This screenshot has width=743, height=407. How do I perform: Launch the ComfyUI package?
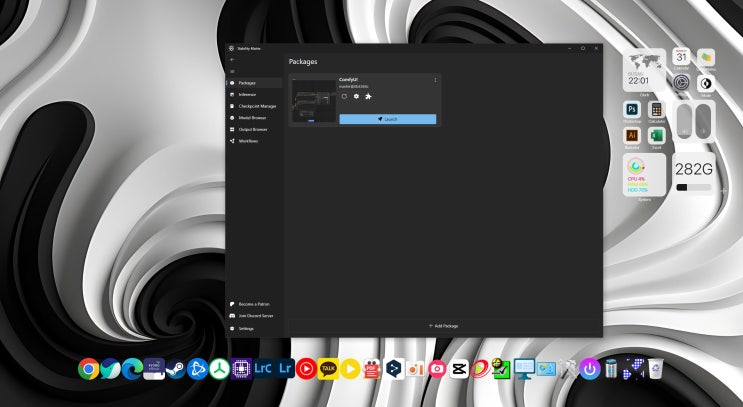click(x=388, y=119)
